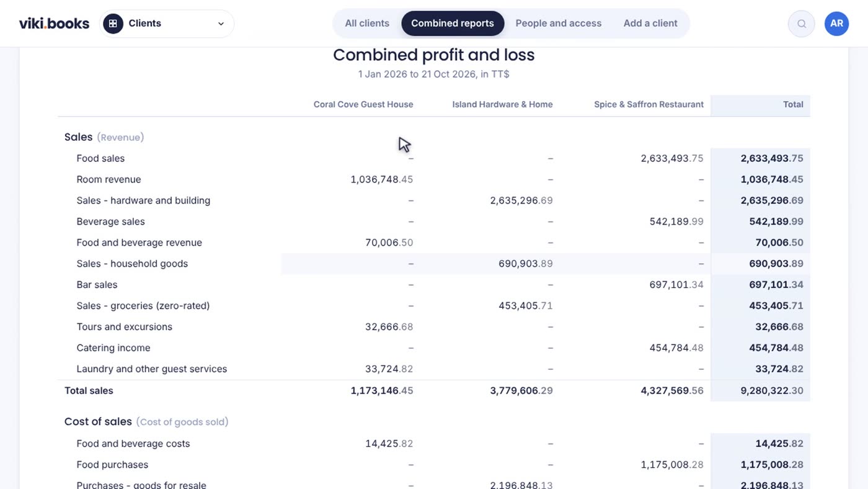Click the Sales - groceries (zero-rated) label
The image size is (868, 489).
143,306
